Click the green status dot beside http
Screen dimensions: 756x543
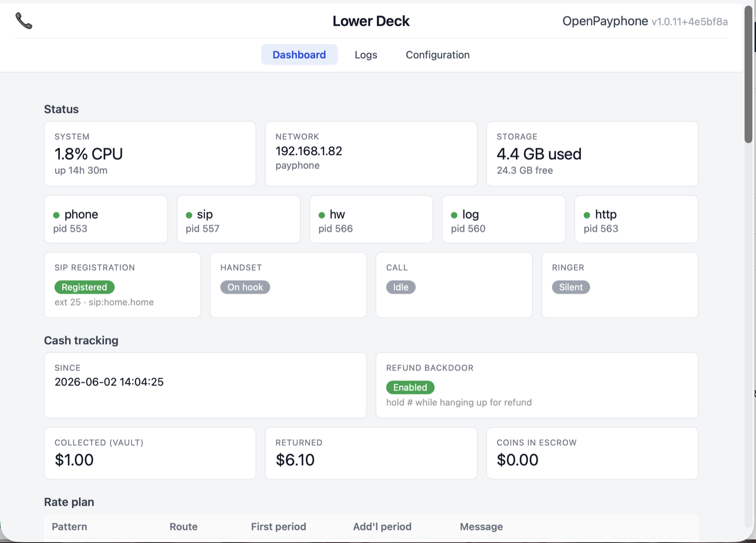tap(587, 215)
